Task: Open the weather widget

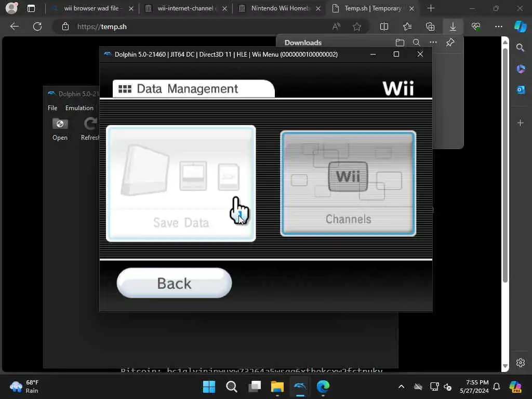Action: point(24,387)
